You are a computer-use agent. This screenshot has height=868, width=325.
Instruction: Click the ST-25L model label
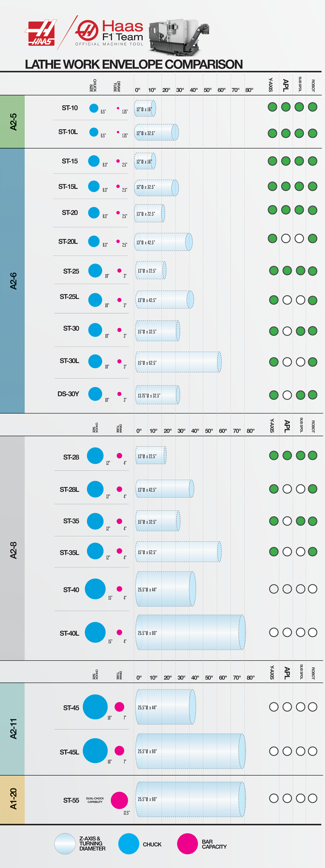pos(69,297)
